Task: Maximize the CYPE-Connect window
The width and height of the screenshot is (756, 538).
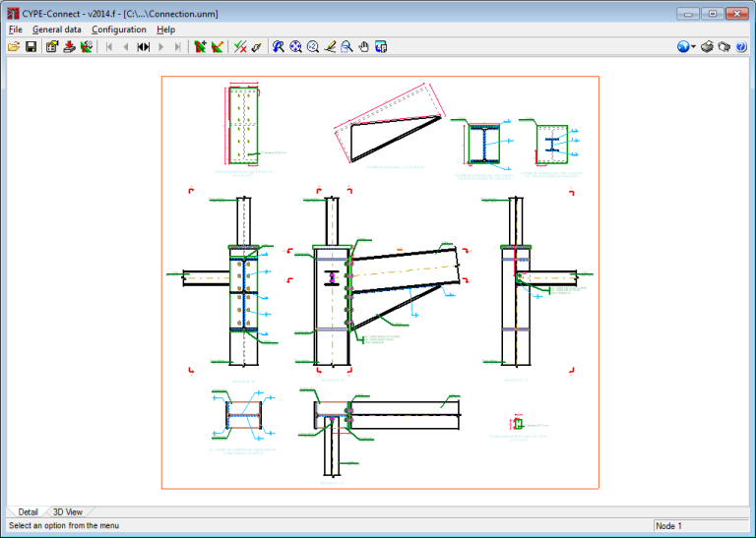Action: (713, 14)
